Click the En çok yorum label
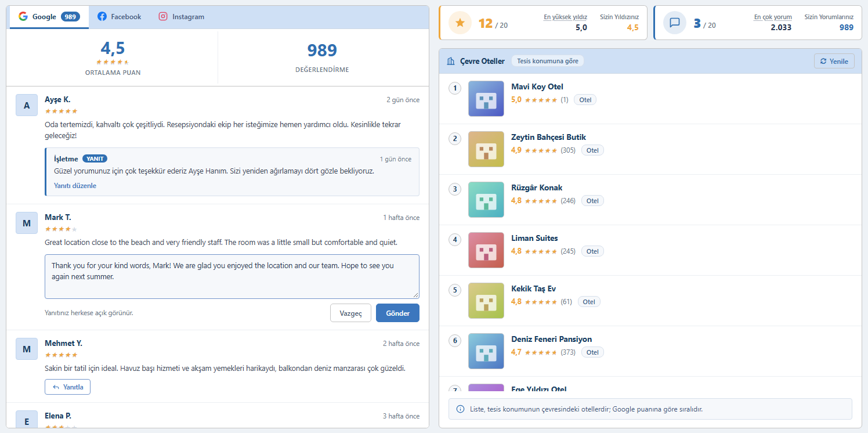The height and width of the screenshot is (433, 868). point(773,17)
